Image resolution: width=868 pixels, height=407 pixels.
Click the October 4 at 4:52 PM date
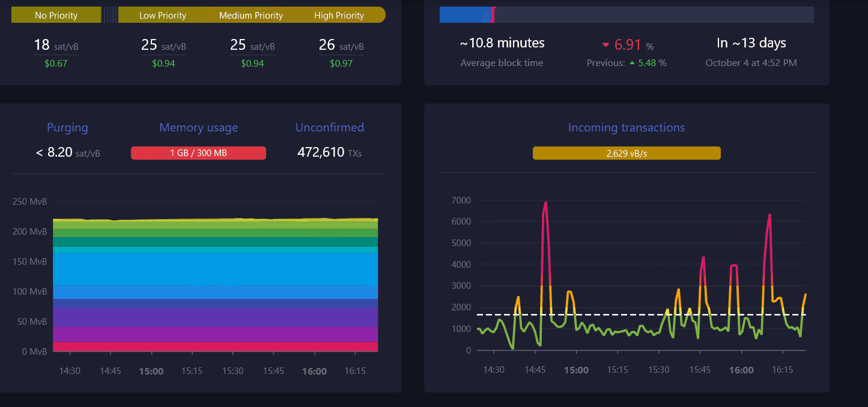pos(751,63)
